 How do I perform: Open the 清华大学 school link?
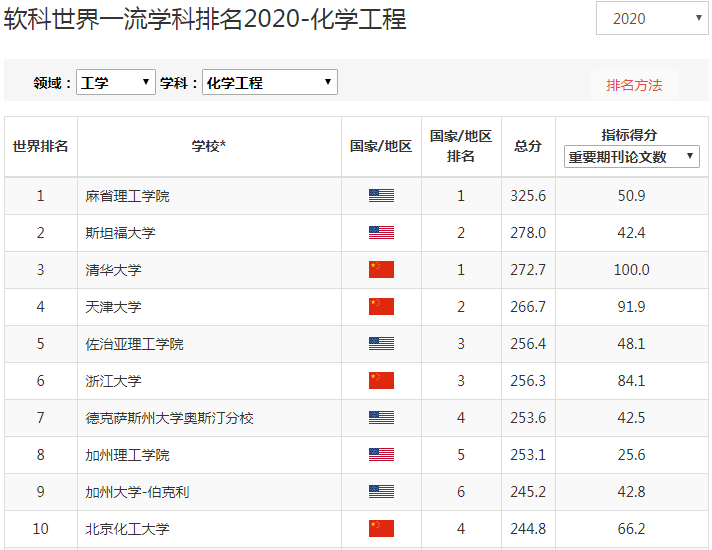coord(114,270)
